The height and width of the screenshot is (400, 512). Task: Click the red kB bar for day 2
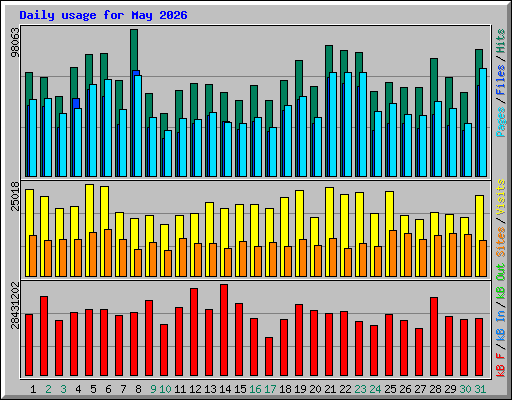coord(44,336)
